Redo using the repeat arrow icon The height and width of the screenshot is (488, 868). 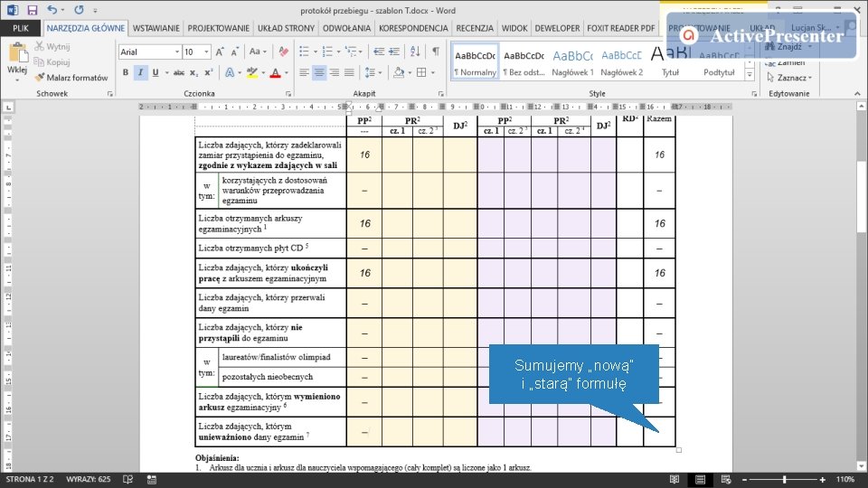(80, 10)
